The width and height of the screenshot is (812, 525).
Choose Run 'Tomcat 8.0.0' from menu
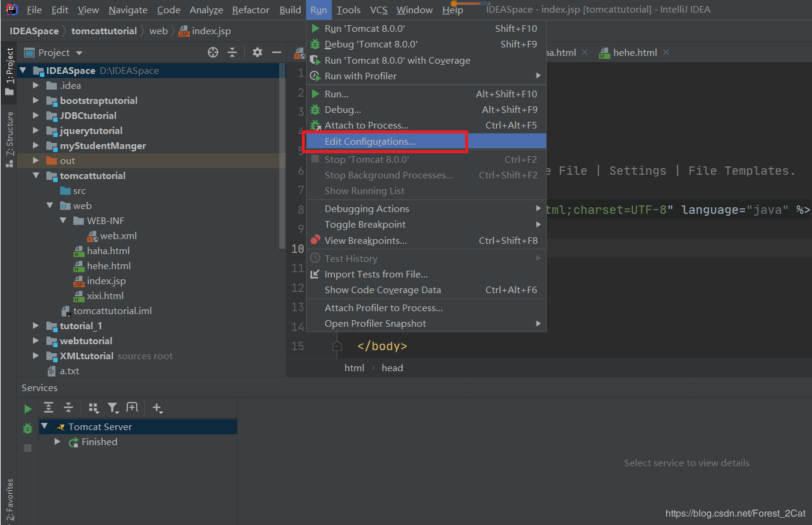(364, 29)
